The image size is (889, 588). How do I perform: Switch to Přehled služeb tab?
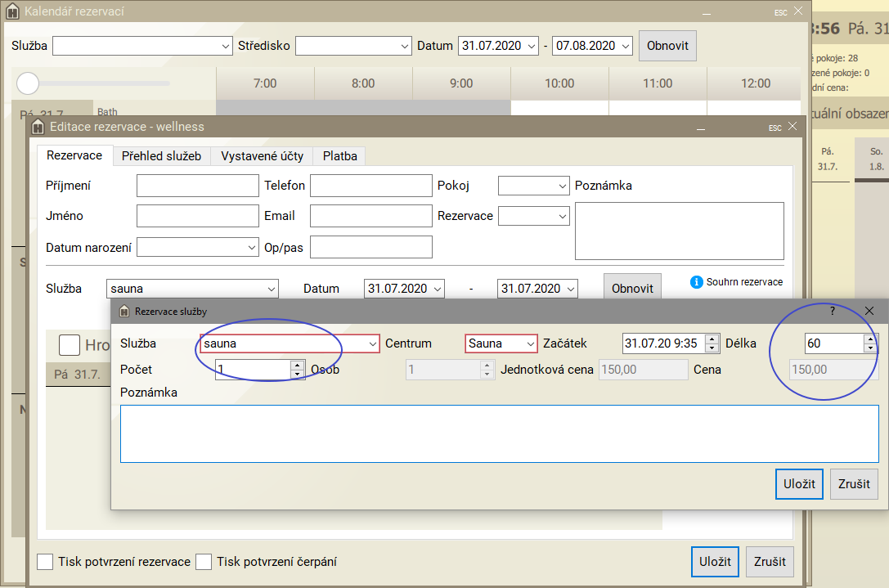161,155
